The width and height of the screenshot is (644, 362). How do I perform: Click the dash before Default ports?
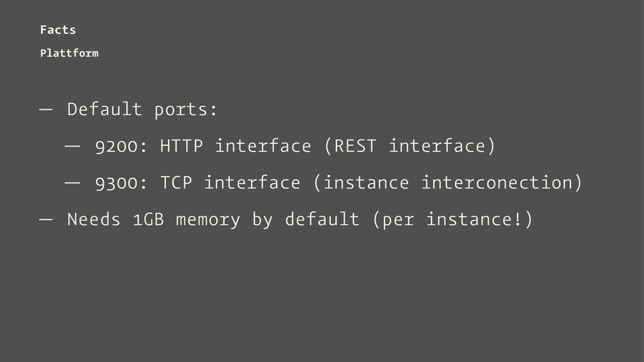point(45,109)
